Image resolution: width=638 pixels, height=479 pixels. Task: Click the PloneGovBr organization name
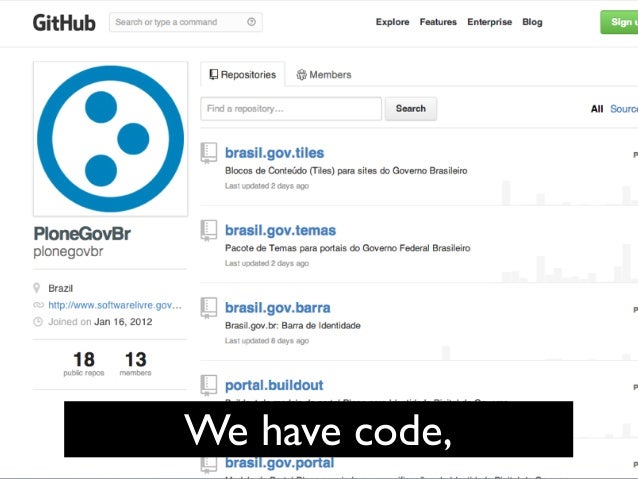[82, 234]
